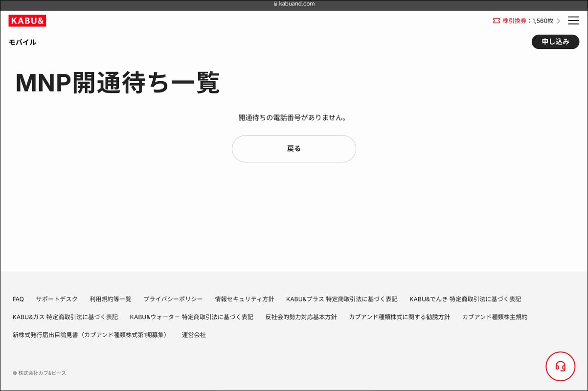
Task: Open 運営会社 footer link
Action: 194,335
